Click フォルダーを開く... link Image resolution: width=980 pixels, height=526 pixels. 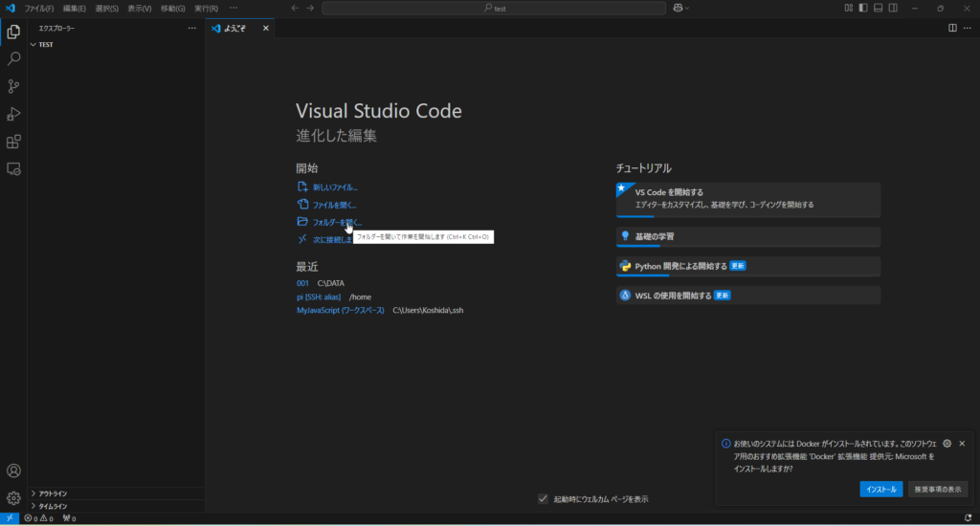(338, 223)
